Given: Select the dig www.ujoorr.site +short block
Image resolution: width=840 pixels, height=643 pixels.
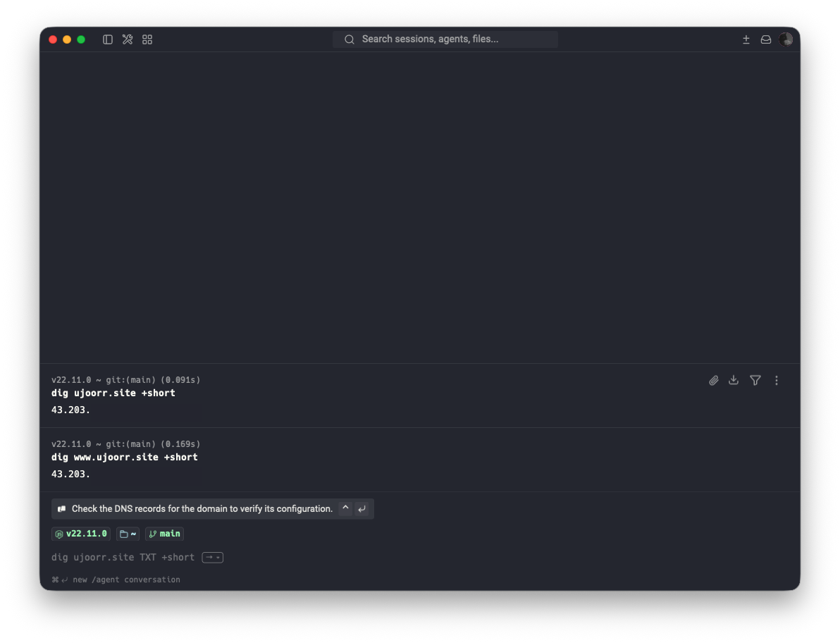Looking at the screenshot, I should point(420,460).
